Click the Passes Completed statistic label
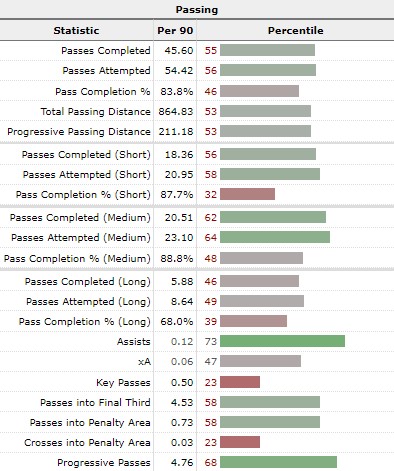The image size is (394, 471). [106, 51]
